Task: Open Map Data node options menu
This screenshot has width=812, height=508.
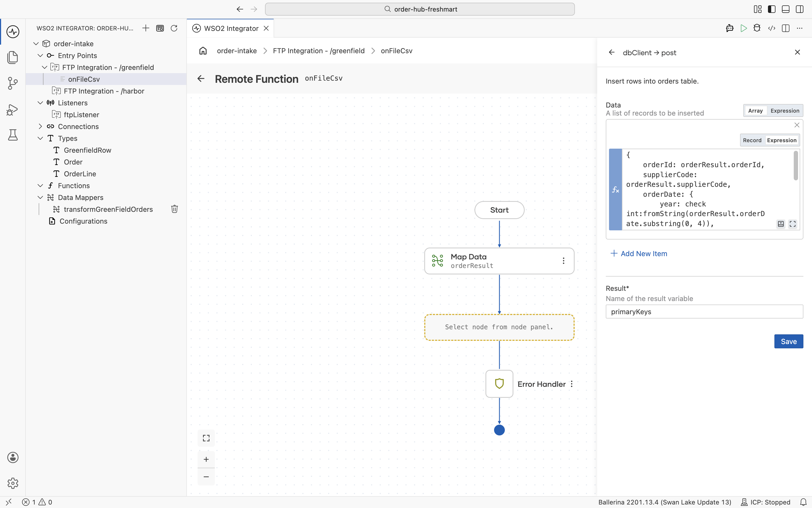Action: point(564,261)
